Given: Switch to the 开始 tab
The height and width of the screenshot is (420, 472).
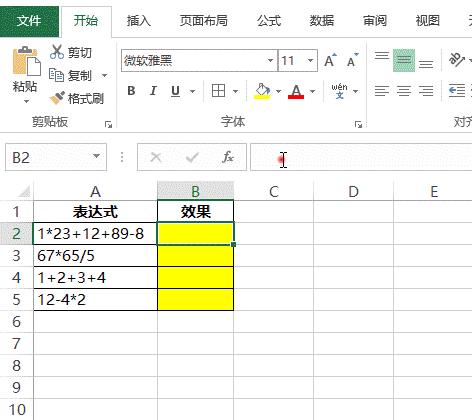Looking at the screenshot, I should (86, 21).
